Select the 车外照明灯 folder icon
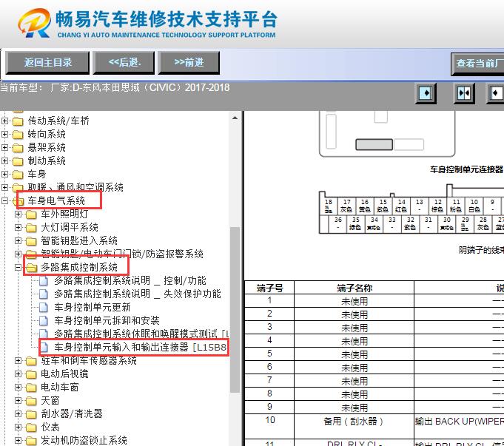504x446 pixels. [x=31, y=214]
